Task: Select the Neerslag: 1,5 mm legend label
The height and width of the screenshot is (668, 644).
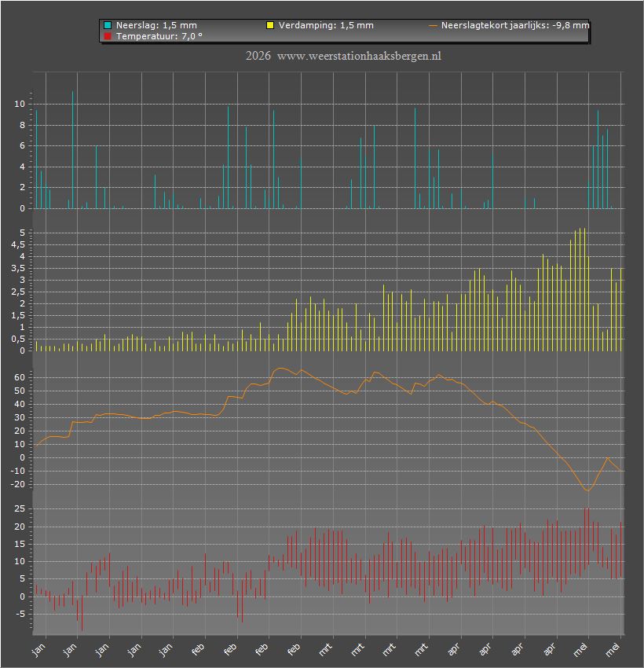Action: [156, 26]
